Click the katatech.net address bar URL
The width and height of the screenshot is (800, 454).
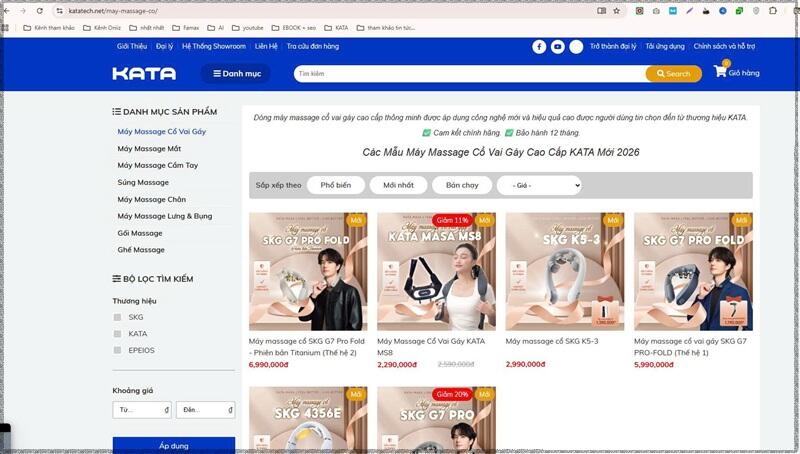coord(113,11)
